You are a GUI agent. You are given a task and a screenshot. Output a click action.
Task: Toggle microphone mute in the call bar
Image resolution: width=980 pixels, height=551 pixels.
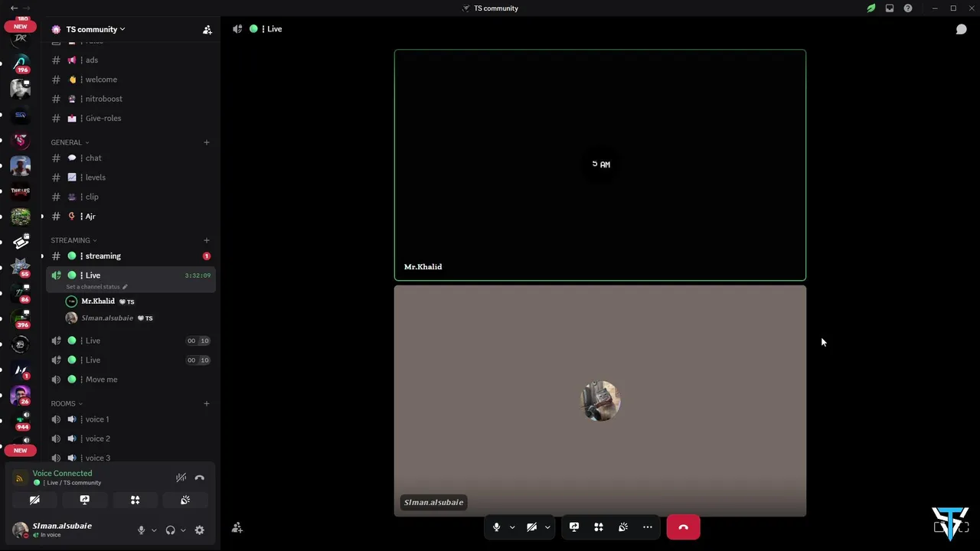[496, 527]
